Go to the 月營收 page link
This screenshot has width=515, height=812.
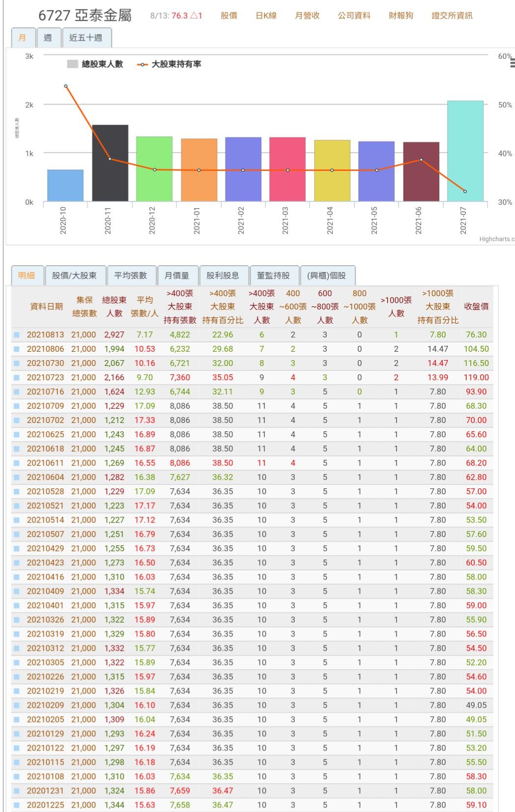[x=307, y=16]
